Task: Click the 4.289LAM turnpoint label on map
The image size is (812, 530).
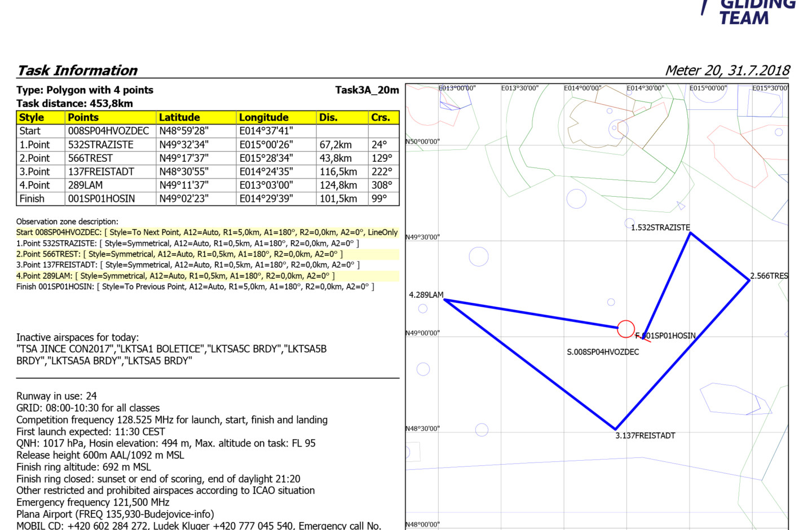Action: click(x=426, y=295)
